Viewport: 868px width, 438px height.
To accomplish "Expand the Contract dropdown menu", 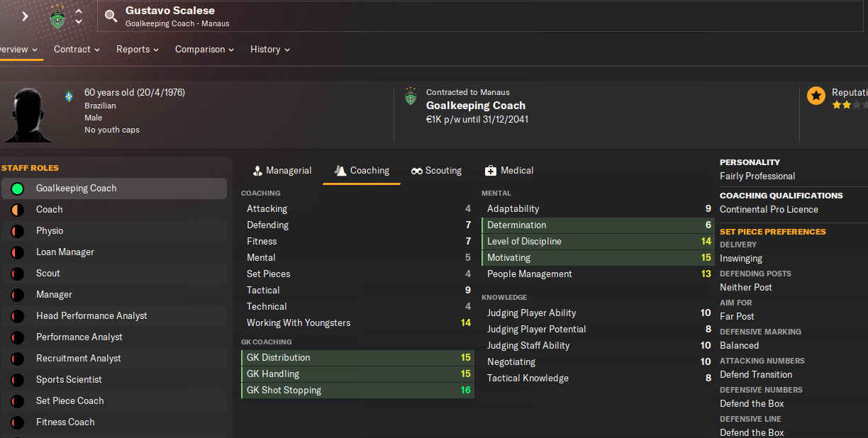I will pyautogui.click(x=77, y=50).
